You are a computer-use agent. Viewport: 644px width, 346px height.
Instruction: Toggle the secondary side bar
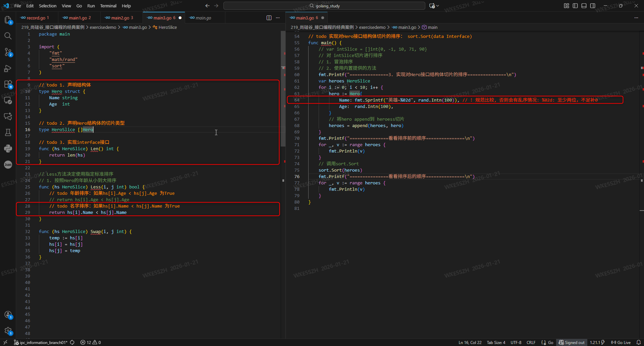click(593, 6)
